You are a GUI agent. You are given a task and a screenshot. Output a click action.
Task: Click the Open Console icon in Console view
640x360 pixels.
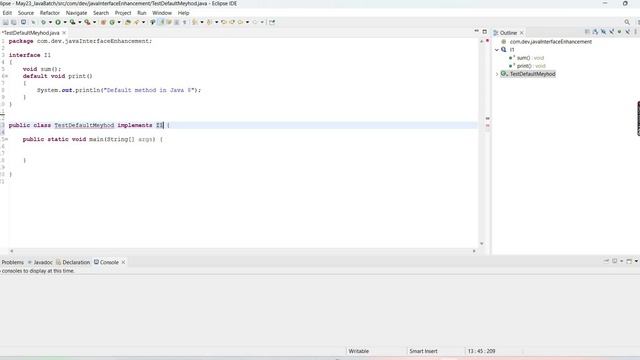tap(629, 261)
